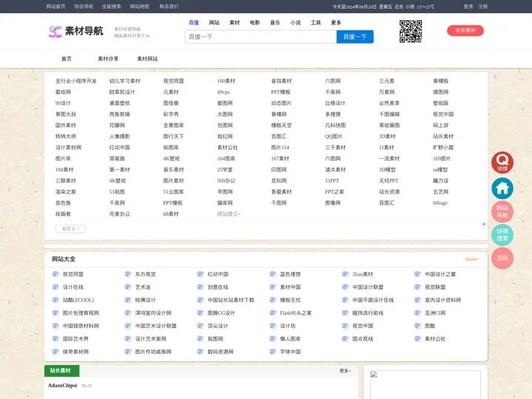Viewport: 532px width, 399px height.
Task: Click the globe icon beside 顶尖设计
Action: [x=200, y=326]
